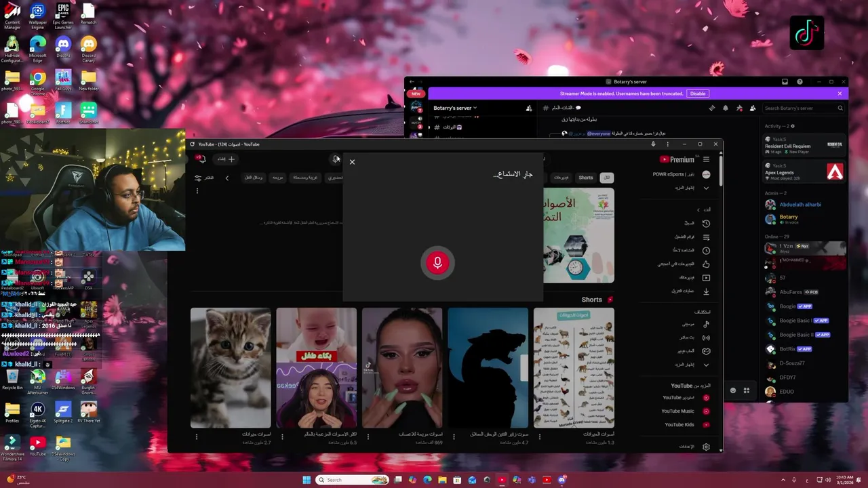This screenshot has width=868, height=488.
Task: Click Search Botarry's server field
Action: [x=803, y=108]
